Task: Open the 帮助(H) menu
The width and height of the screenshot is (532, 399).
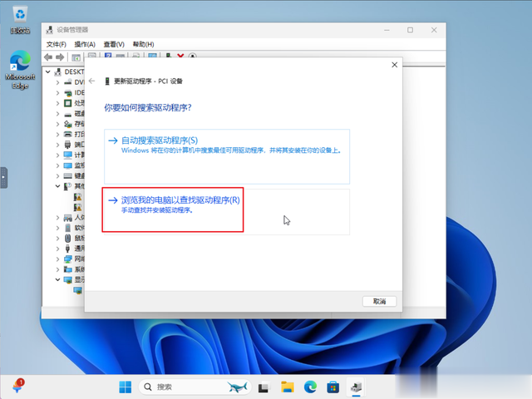Action: coord(143,44)
